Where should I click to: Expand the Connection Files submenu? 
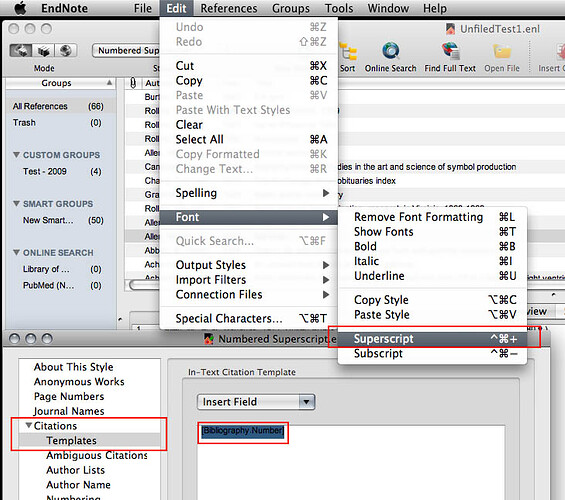pos(249,295)
